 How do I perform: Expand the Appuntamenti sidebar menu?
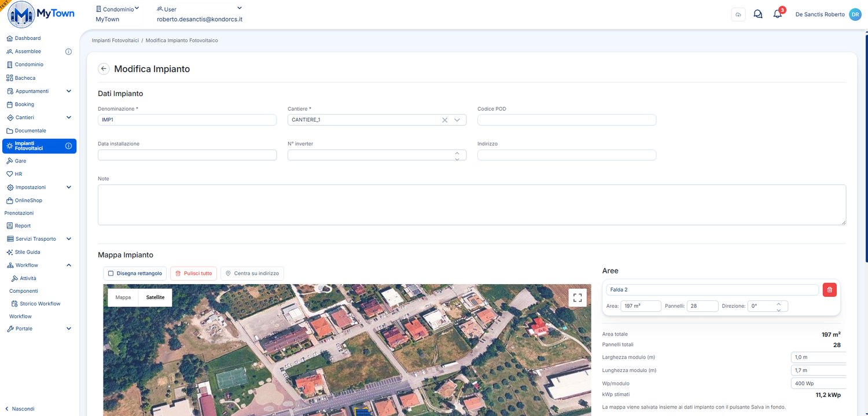point(69,91)
